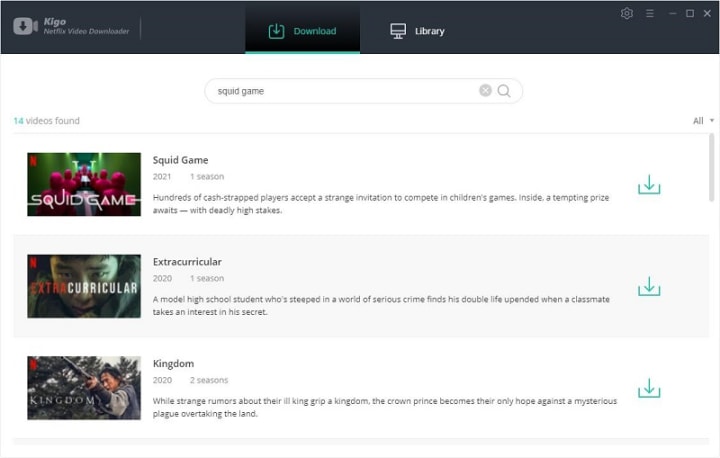Click the 14 videos found label

tap(46, 121)
